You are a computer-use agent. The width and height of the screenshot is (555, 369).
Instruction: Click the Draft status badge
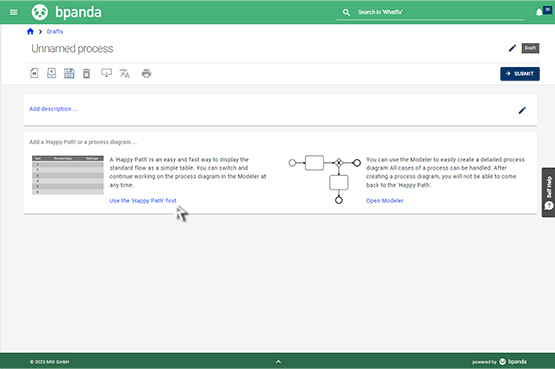pos(530,48)
